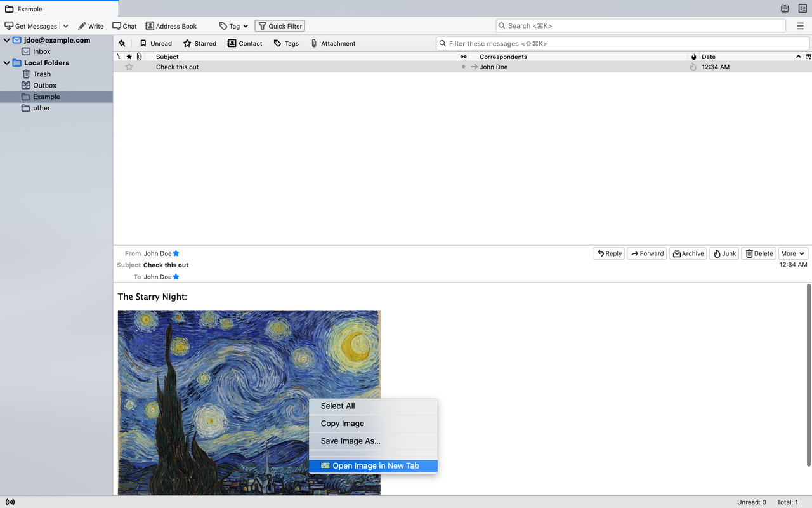Sort by junk status flame column
Viewport: 812px width, 508px height.
click(x=693, y=57)
